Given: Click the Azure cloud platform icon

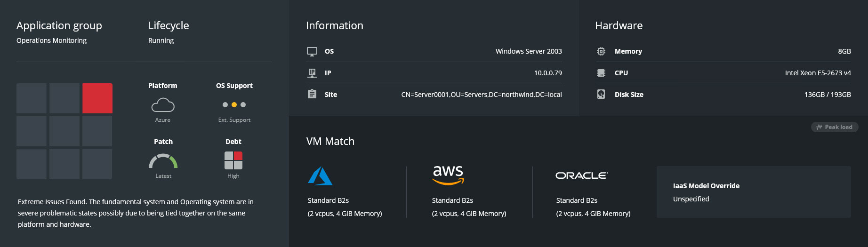Looking at the screenshot, I should 163,105.
